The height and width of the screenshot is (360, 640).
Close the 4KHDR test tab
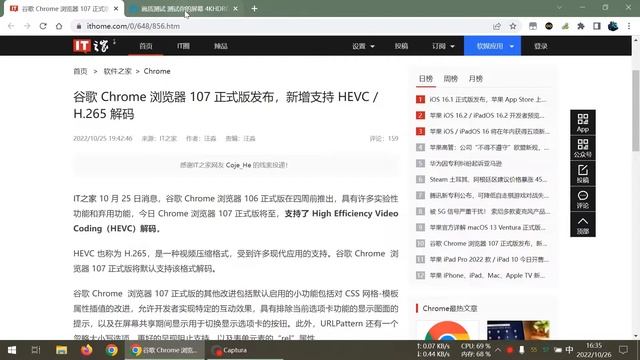[x=236, y=9]
